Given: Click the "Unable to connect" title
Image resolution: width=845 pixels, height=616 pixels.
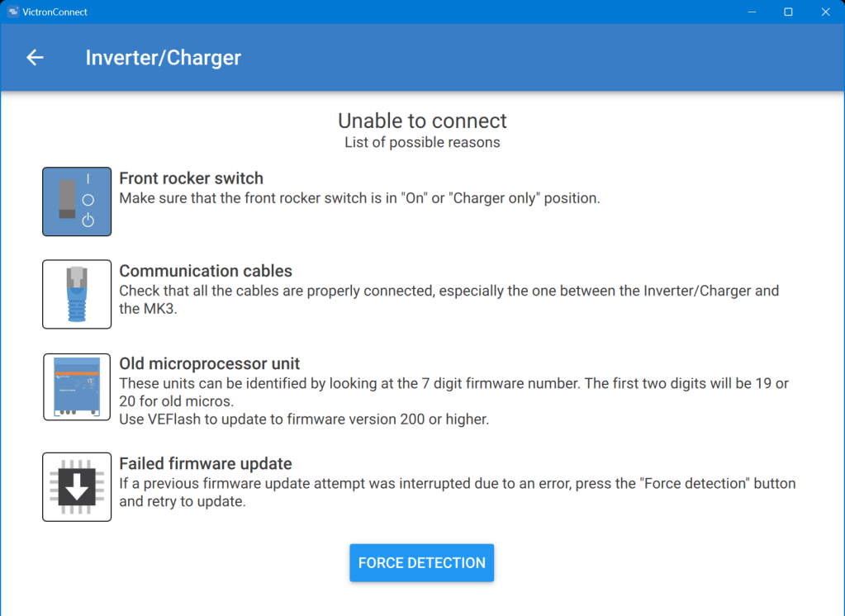Looking at the screenshot, I should (422, 121).
